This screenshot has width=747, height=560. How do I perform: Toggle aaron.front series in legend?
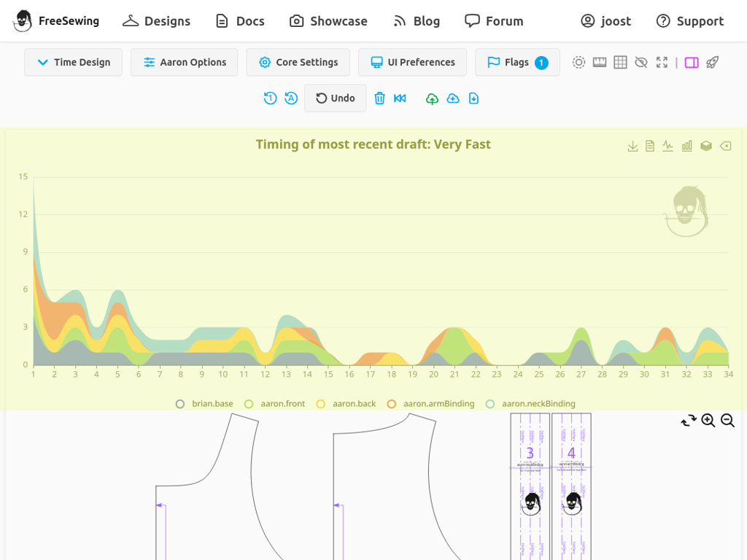point(274,404)
